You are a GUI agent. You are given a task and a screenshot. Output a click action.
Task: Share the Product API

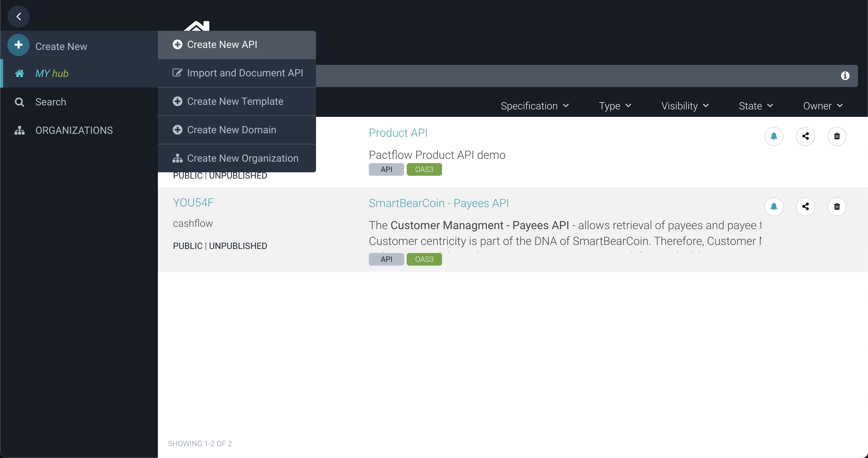tap(805, 136)
